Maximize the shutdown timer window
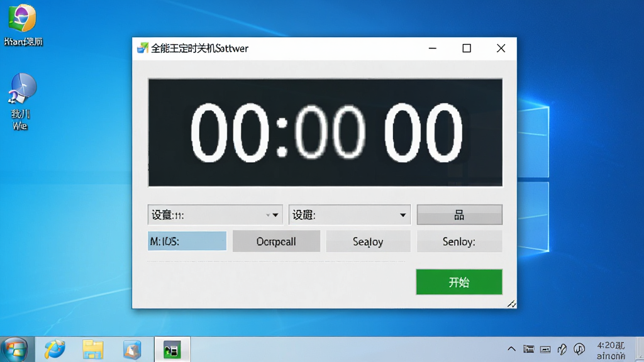644x362 pixels. click(x=467, y=48)
